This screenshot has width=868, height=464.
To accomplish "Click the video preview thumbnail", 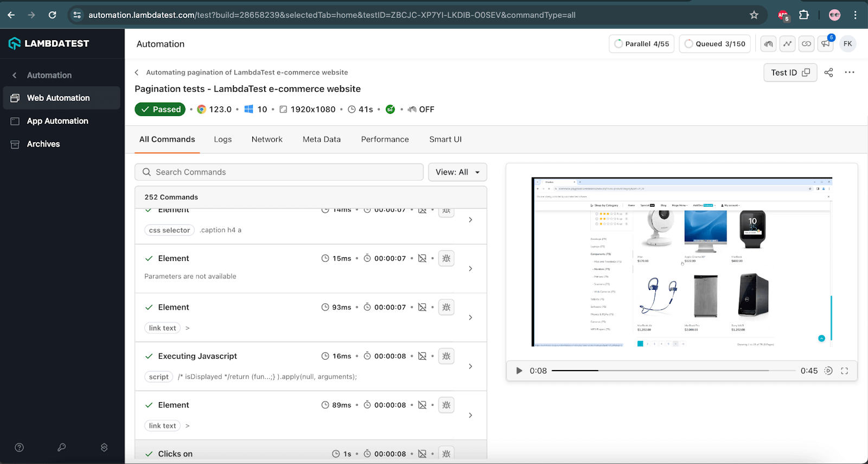I will pyautogui.click(x=682, y=262).
